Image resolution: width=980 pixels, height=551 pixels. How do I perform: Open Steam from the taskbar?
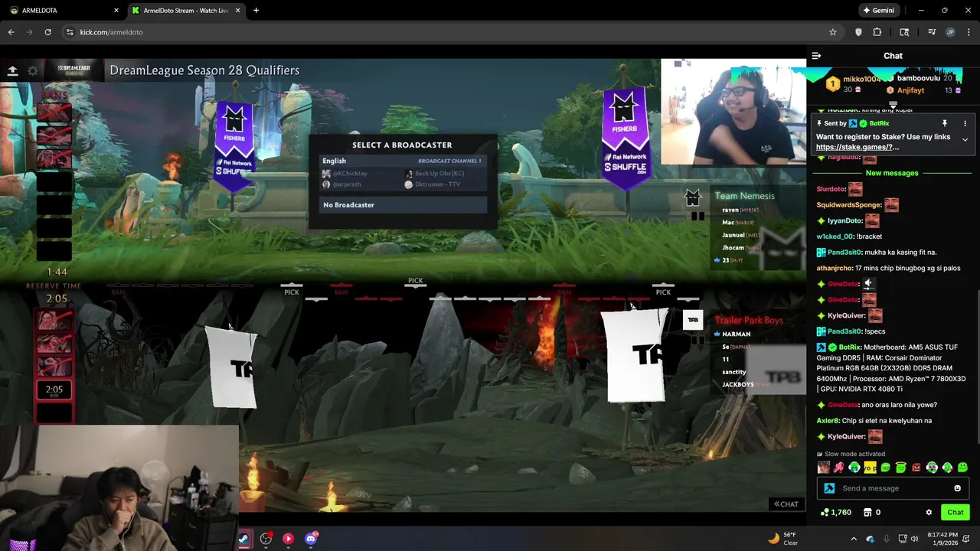click(243, 539)
